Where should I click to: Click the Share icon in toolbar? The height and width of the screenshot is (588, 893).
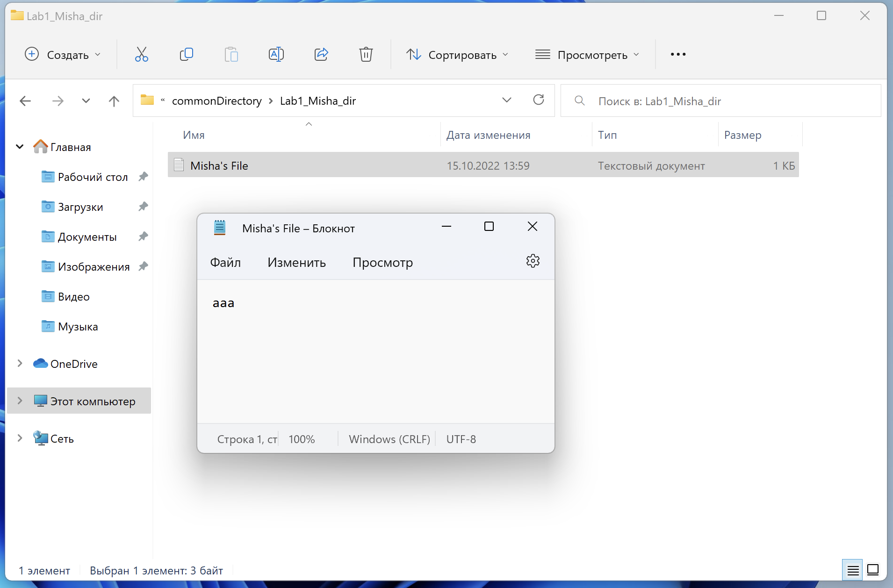pos(321,55)
